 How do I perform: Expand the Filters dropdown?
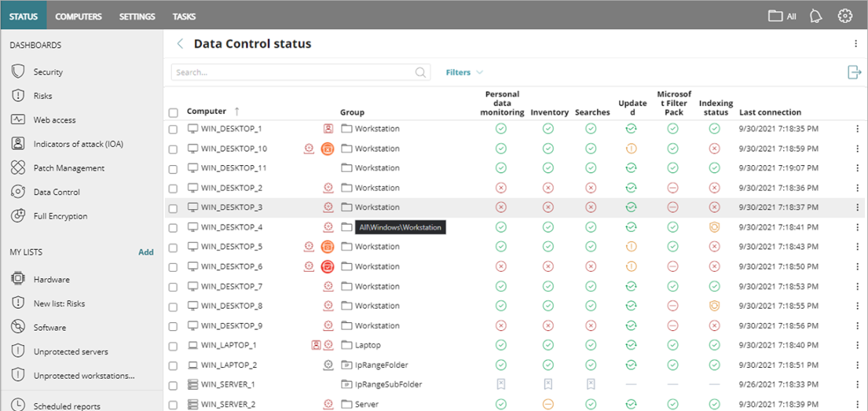point(464,72)
